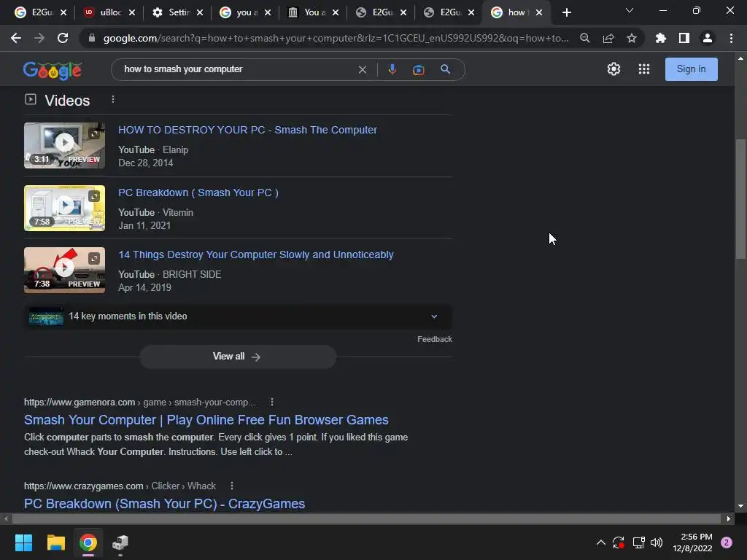747x560 pixels.
Task: Bookmark this page with star
Action: click(x=631, y=38)
